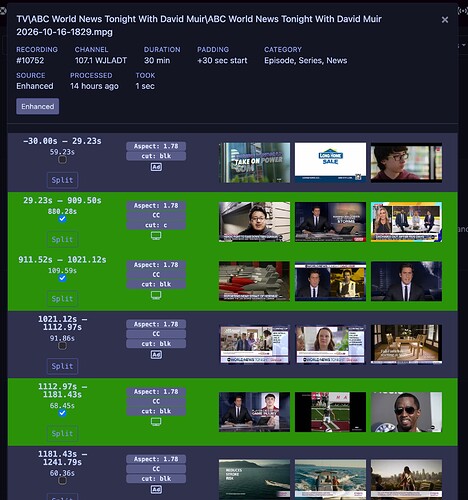The height and width of the screenshot is (500, 468).
Task: Click the Enhanced source button
Action: 38,106
